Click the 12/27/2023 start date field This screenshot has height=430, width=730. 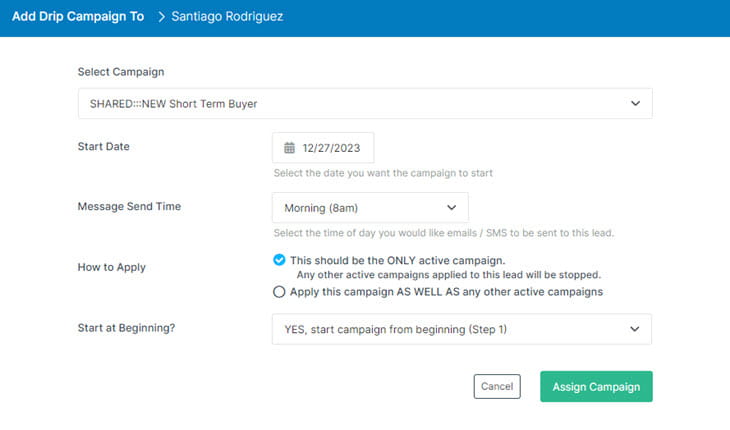coord(323,148)
